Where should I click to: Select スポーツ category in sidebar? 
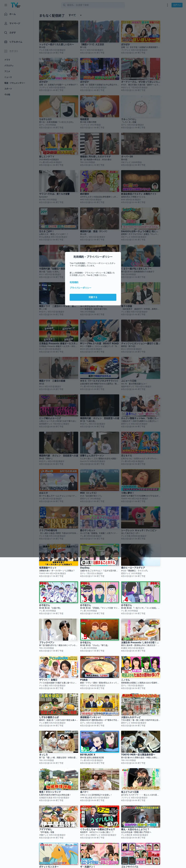[8, 89]
